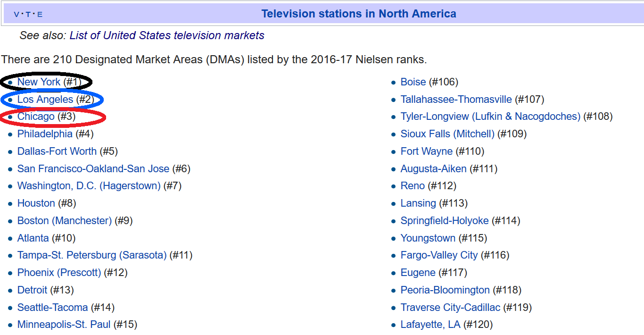This screenshot has width=644, height=335.
Task: Open the Atlanta market link
Action: 33,238
